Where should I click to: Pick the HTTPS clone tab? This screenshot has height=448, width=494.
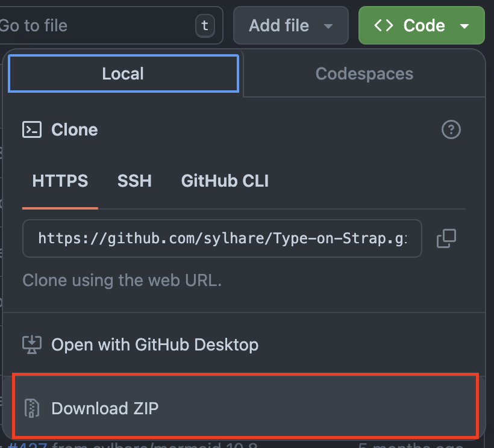(60, 181)
